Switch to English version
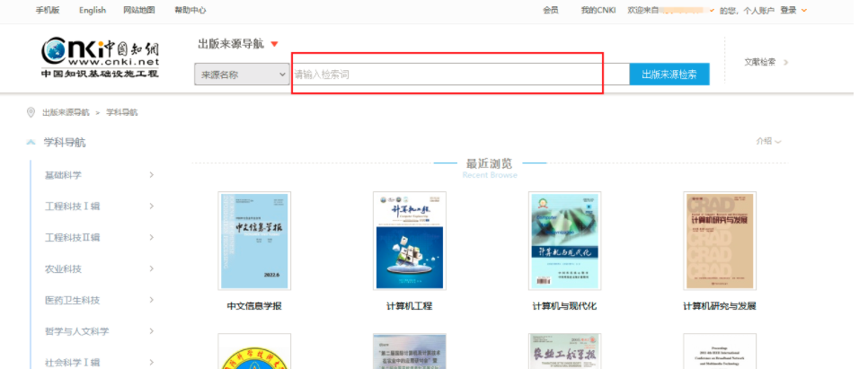 (93, 10)
